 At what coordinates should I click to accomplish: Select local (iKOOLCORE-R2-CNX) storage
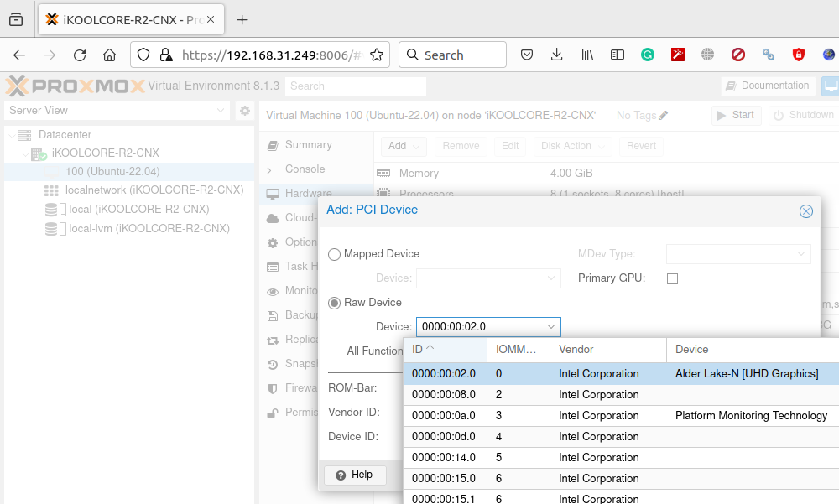click(x=138, y=210)
